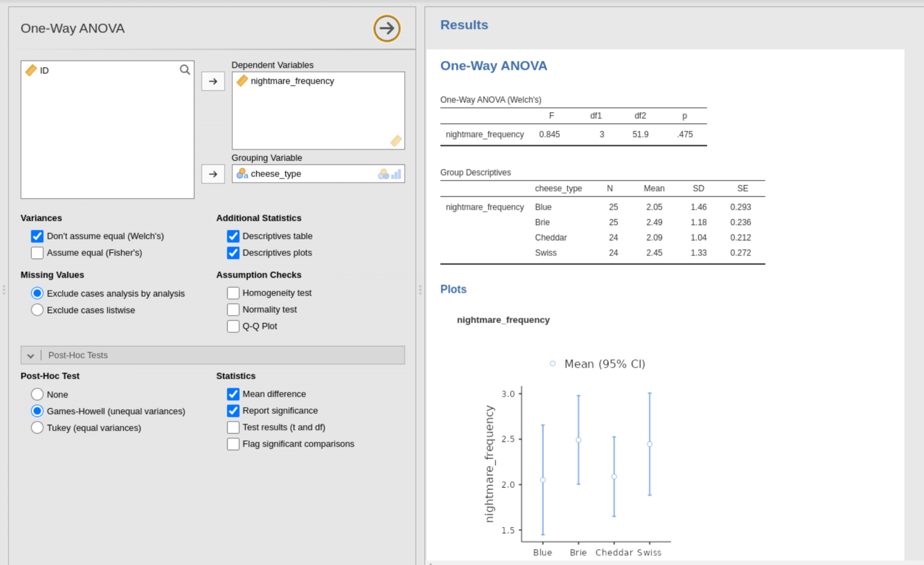
Task: Click the Cheddar mean point in the plot
Action: (614, 477)
